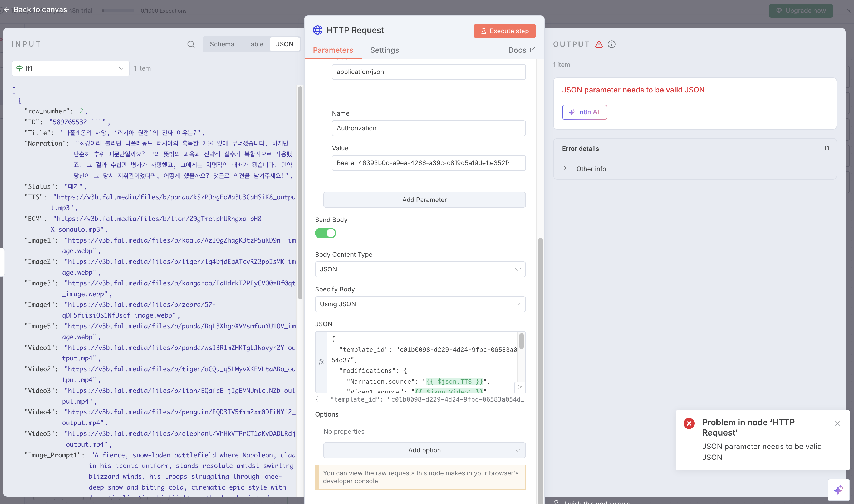Open the Body Content Type dropdown
Image resolution: width=854 pixels, height=504 pixels.
tap(420, 269)
